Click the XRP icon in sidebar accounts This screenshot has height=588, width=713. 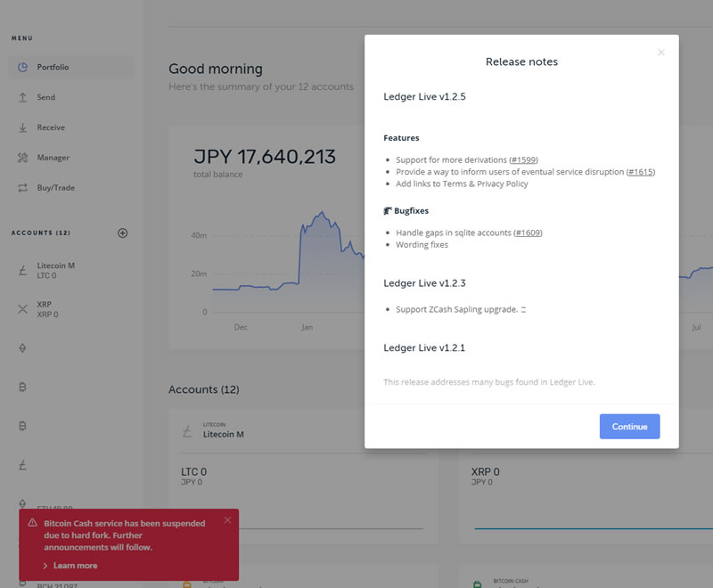(x=23, y=309)
